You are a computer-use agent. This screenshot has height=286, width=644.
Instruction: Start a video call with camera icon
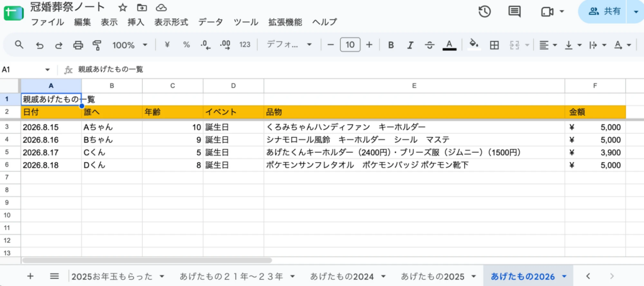coord(548,12)
